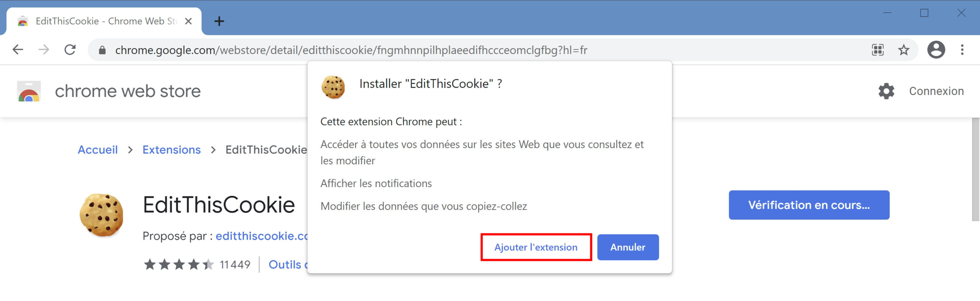Follow the Accueil breadcrumb link
The height and width of the screenshot is (301, 980).
(98, 150)
